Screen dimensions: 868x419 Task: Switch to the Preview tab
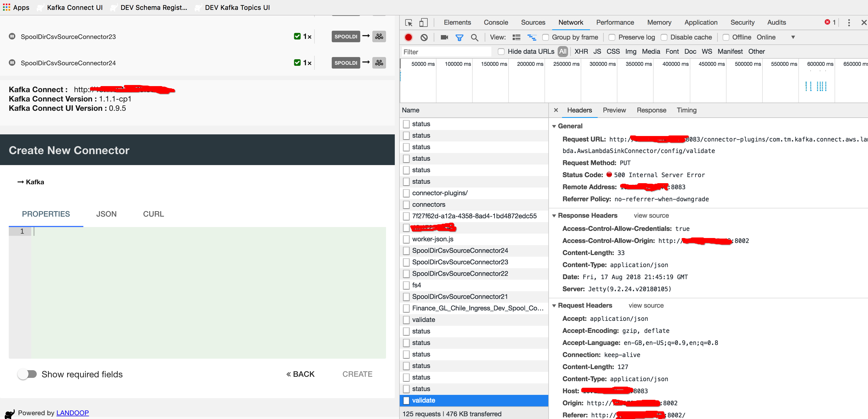click(614, 110)
